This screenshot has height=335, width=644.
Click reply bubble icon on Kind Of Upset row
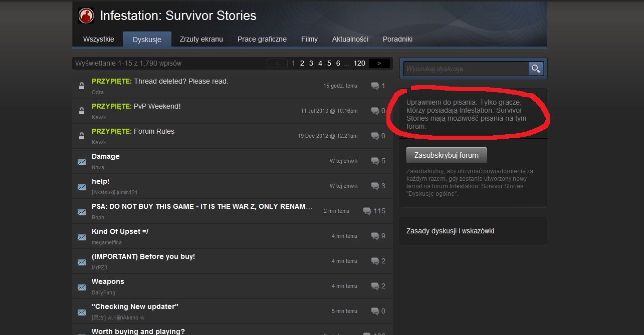coord(375,236)
